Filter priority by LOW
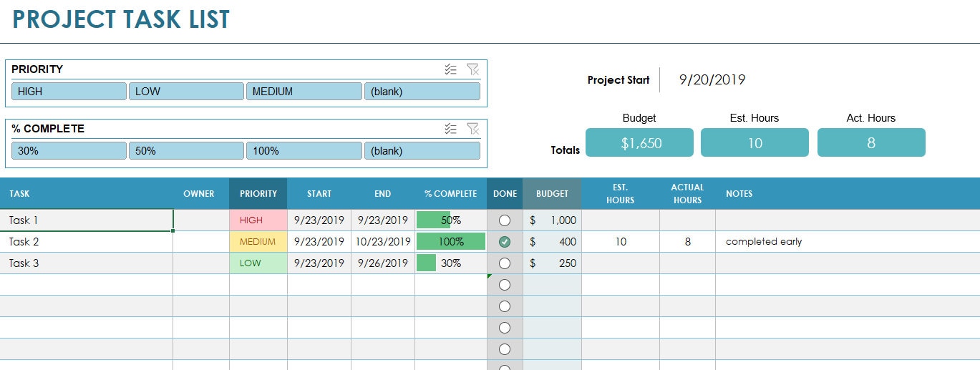This screenshot has height=370, width=980. point(186,92)
